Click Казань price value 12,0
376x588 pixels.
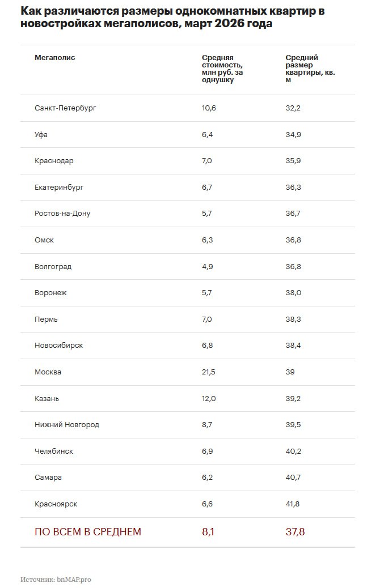(209, 398)
